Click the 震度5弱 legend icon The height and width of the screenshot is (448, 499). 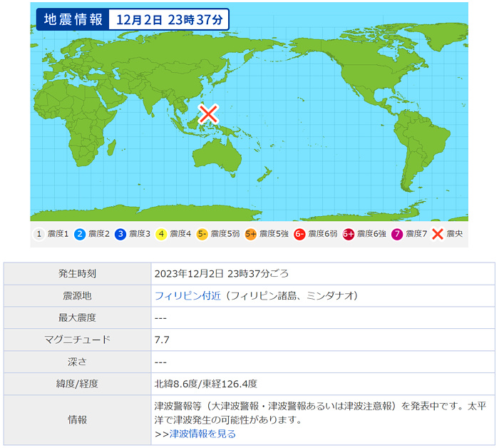pyautogui.click(x=202, y=235)
